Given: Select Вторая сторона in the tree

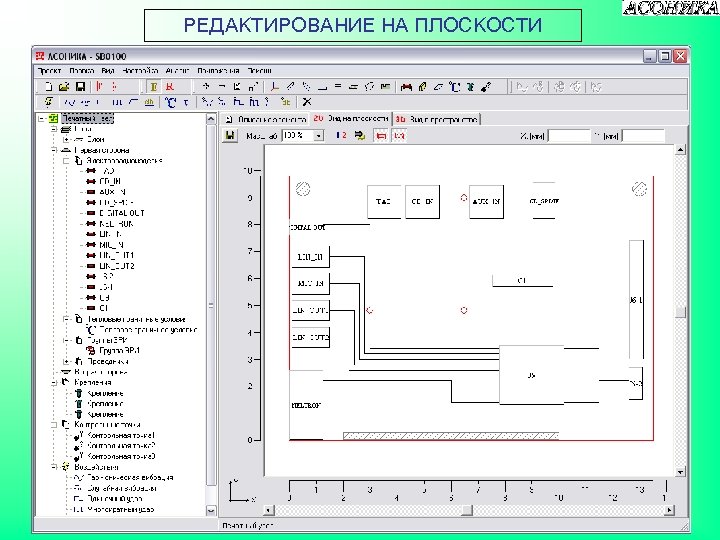Looking at the screenshot, I should 101,372.
